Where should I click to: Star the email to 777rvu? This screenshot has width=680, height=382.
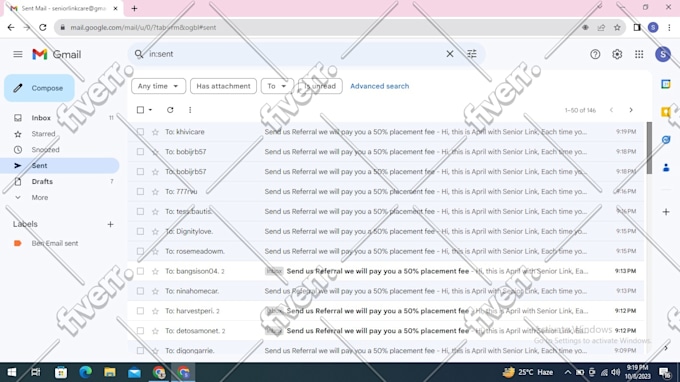tap(155, 192)
